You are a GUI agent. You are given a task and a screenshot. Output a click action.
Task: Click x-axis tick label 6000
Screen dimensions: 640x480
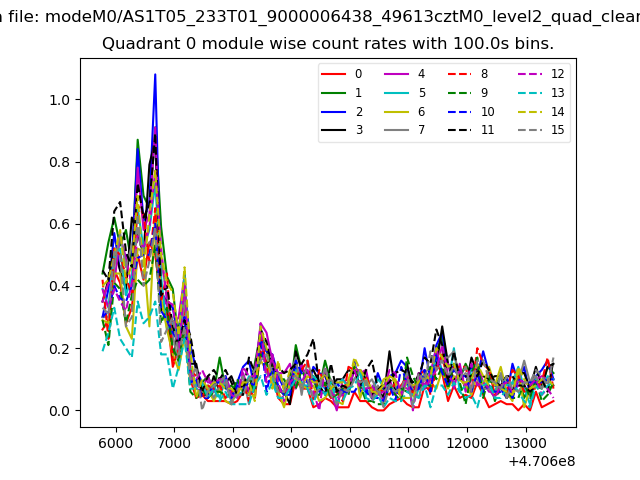point(116,443)
